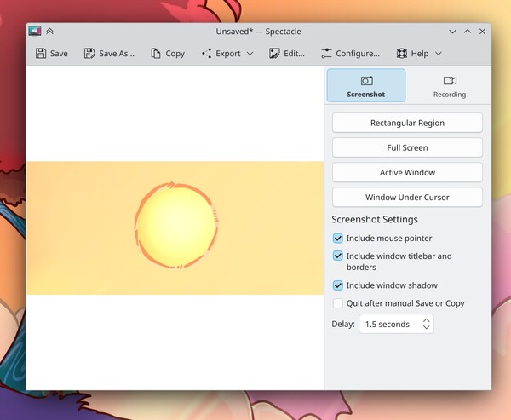
Task: Switch to the Recording tab
Action: pos(450,85)
